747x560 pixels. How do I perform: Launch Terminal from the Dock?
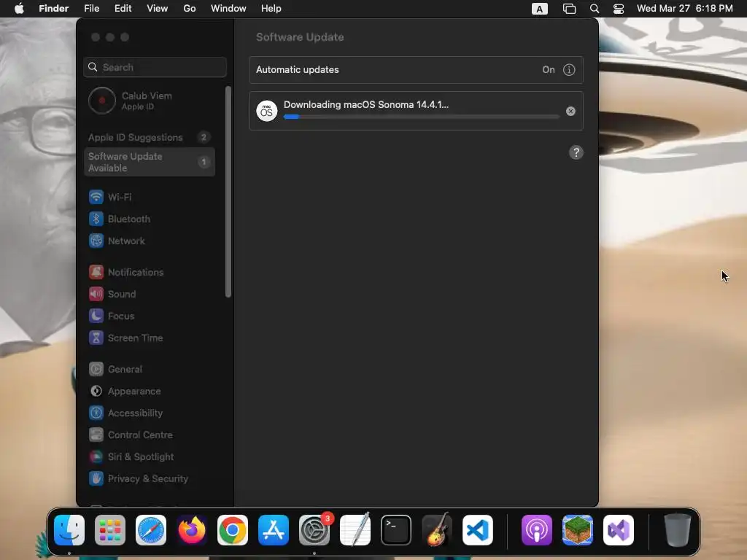coord(396,530)
